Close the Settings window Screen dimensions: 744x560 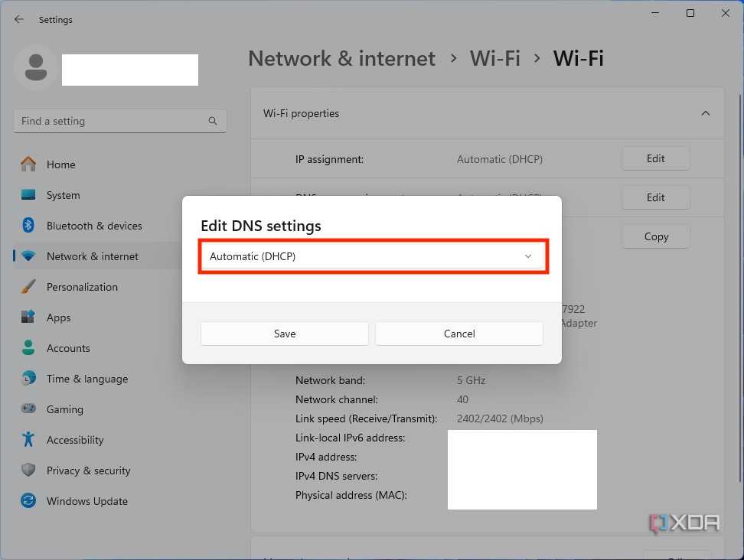coord(726,13)
